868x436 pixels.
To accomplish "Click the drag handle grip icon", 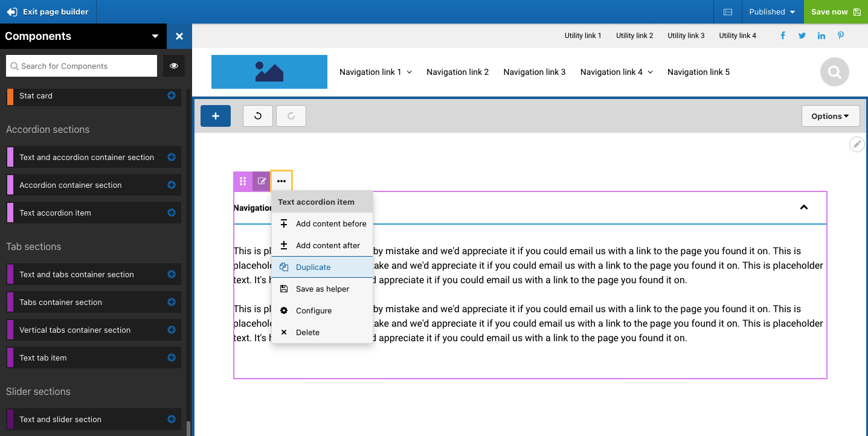I will pos(243,181).
